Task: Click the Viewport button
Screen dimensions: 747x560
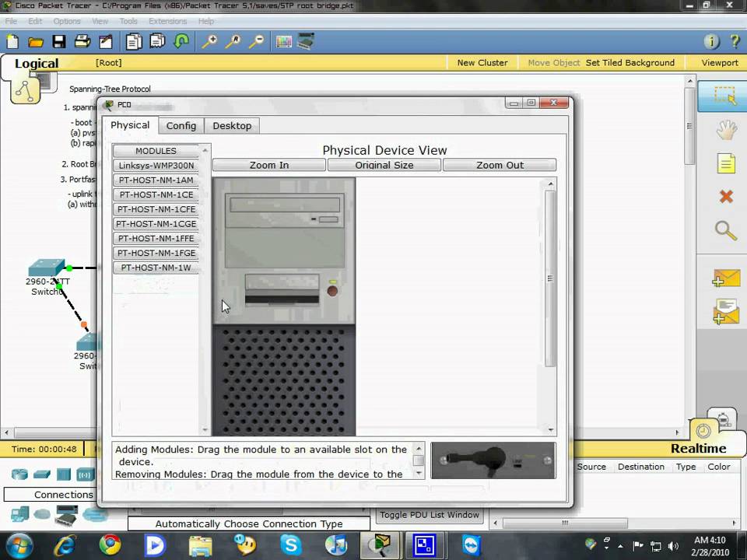Action: [x=719, y=63]
